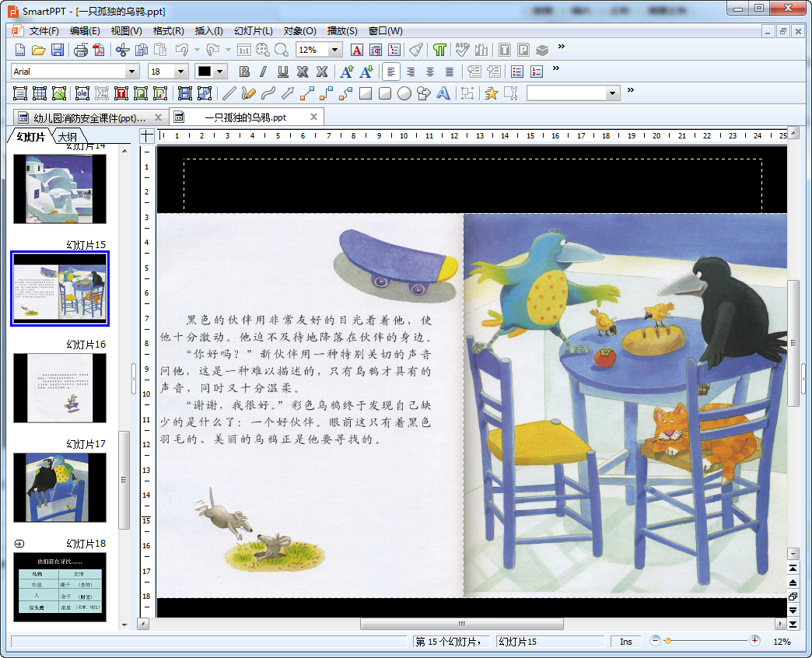The height and width of the screenshot is (658, 812).
Task: Insert a sound object with the music note icon
Action: [x=205, y=93]
